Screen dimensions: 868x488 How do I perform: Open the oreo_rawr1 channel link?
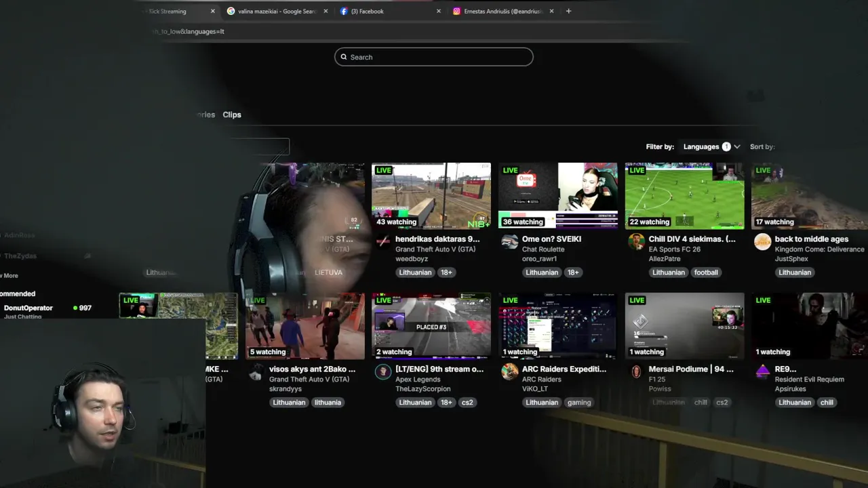[539, 259]
